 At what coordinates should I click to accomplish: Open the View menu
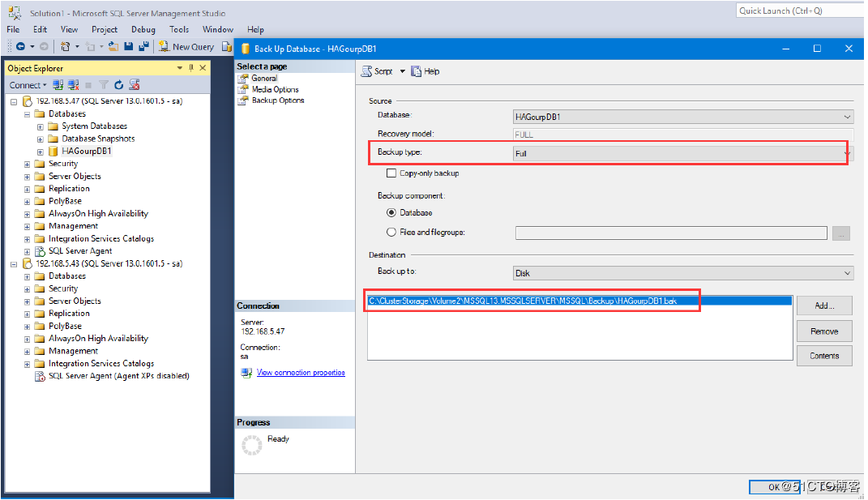69,29
